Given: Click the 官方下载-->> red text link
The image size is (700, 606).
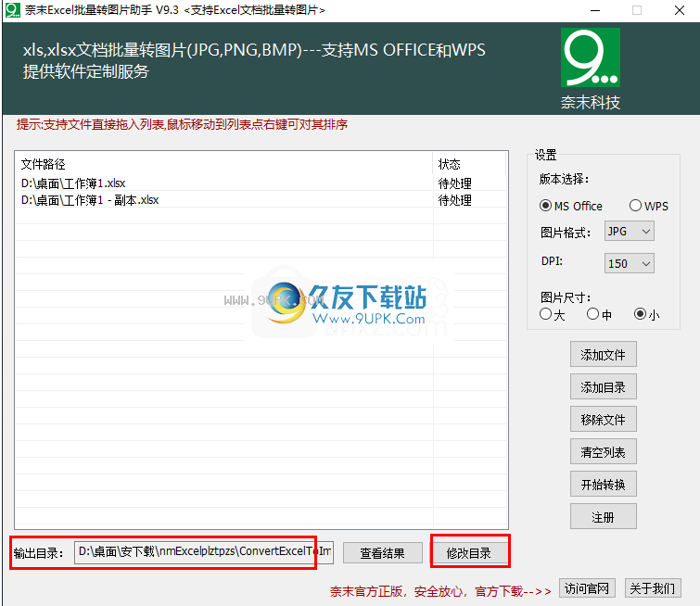Looking at the screenshot, I should click(514, 591).
